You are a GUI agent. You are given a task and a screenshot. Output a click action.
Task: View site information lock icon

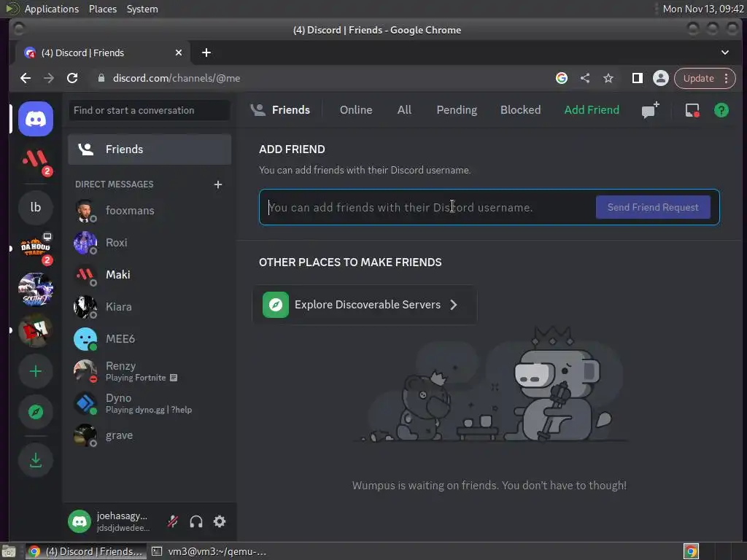click(101, 78)
